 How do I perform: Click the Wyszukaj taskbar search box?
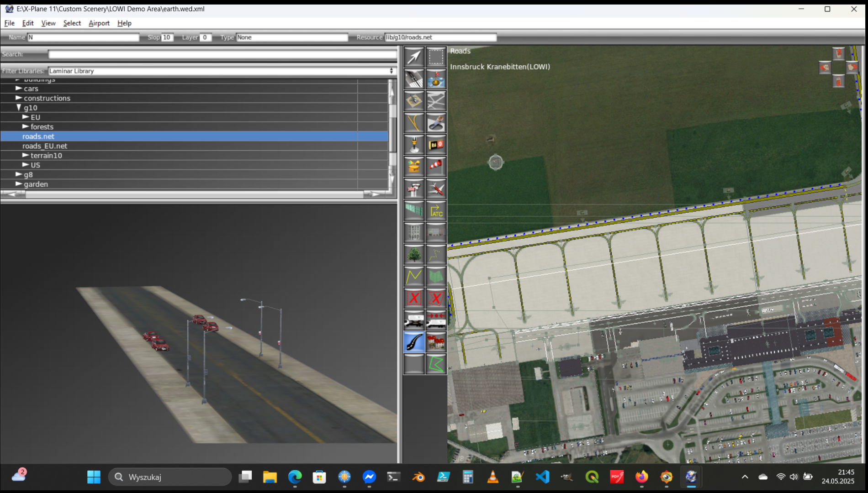click(170, 477)
